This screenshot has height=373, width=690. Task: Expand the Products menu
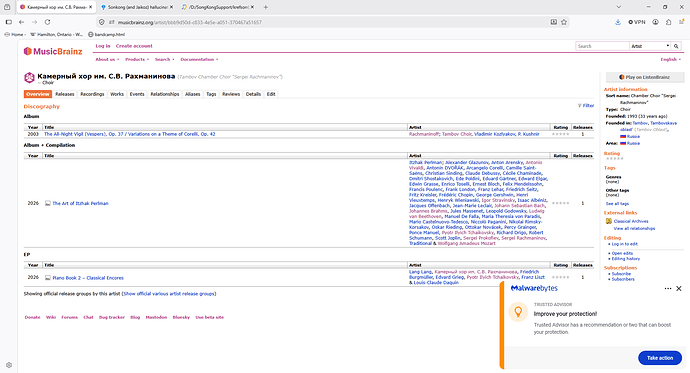pyautogui.click(x=137, y=59)
